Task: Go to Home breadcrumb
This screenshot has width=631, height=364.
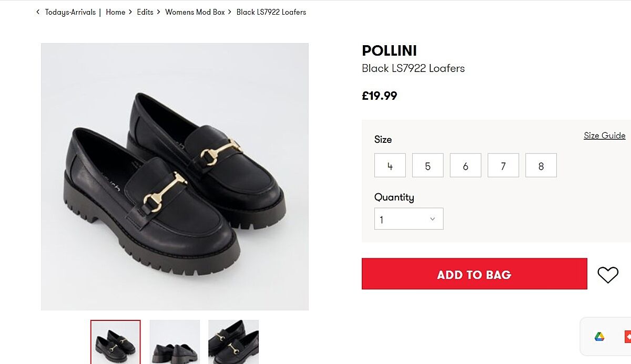Action: pos(115,12)
